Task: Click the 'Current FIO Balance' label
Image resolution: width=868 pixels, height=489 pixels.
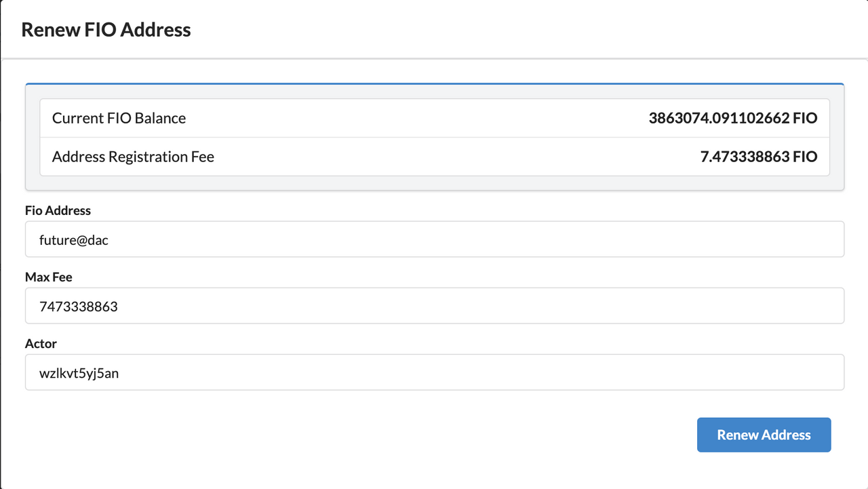Action: 119,118
